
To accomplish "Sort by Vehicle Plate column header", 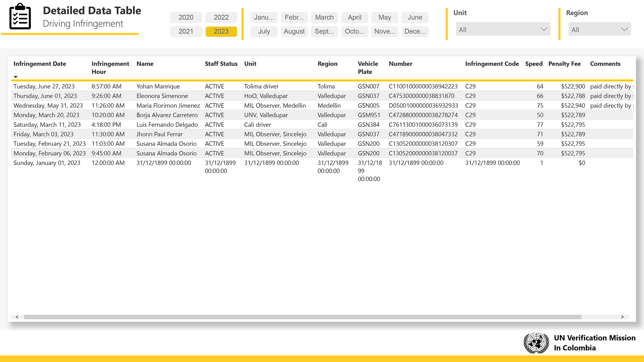I will coord(368,68).
